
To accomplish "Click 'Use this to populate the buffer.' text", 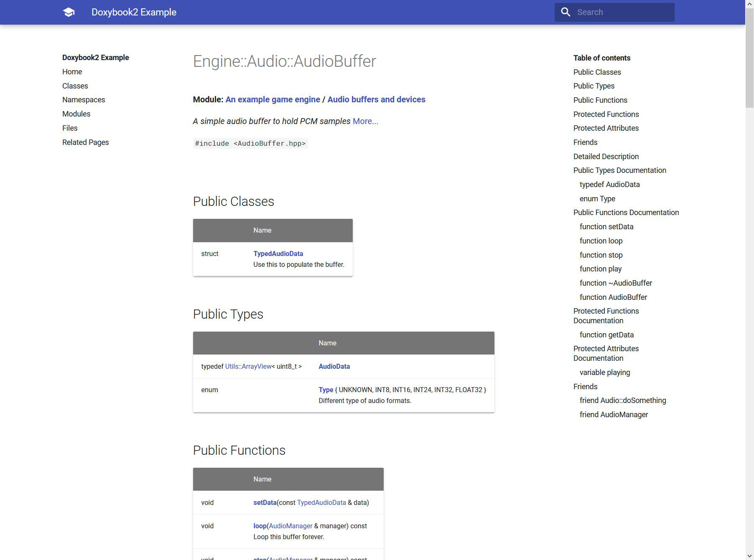I will point(299,264).
